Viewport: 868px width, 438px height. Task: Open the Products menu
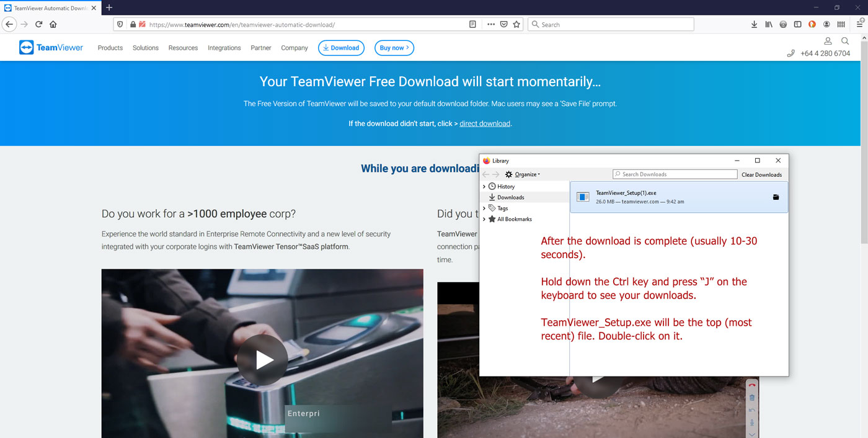point(110,48)
